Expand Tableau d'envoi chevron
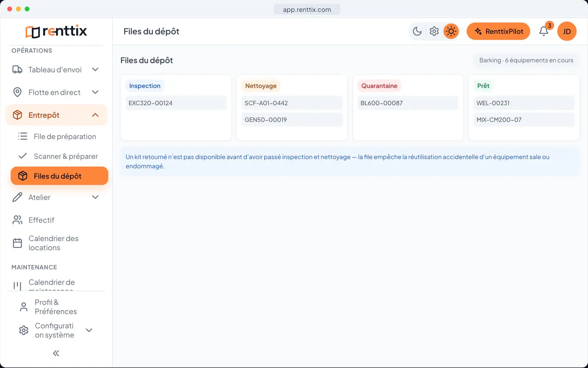 (95, 70)
